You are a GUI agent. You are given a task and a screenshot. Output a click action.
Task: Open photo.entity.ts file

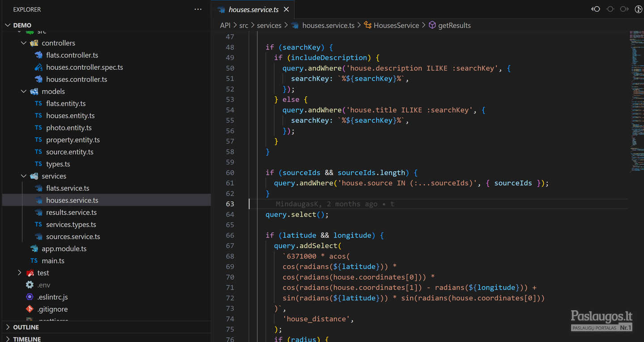(69, 127)
